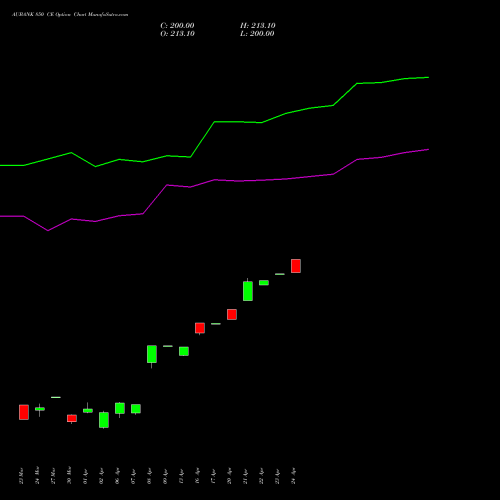Click the '02 Apr' date axis label
Viewport: 500px width, 500px height.
click(101, 476)
